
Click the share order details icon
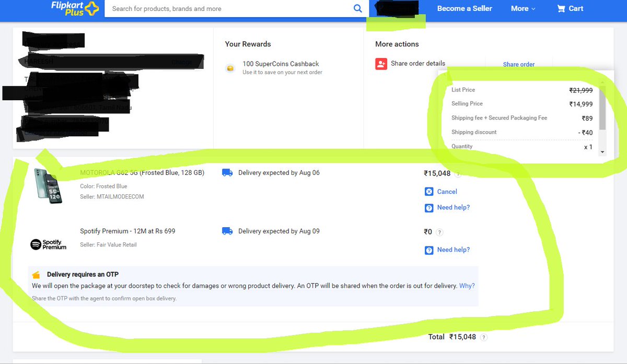tap(381, 64)
